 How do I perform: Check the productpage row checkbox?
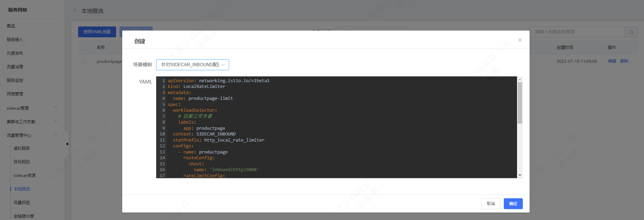[84, 61]
